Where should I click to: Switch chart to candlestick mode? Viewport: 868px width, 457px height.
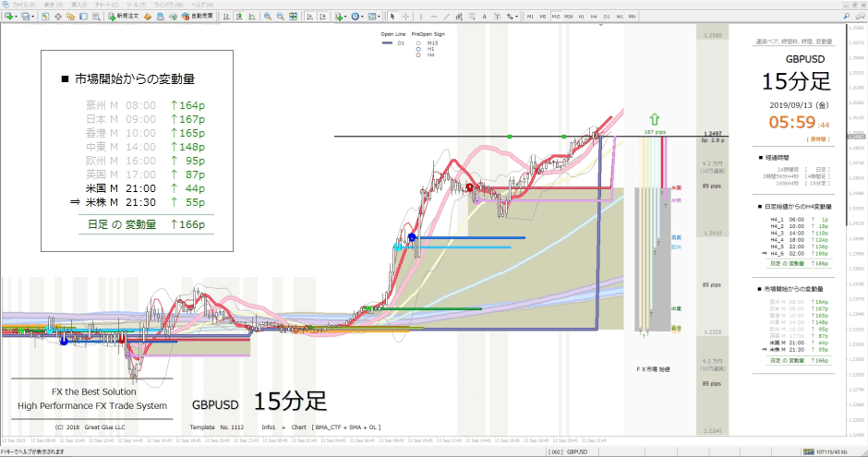click(239, 17)
